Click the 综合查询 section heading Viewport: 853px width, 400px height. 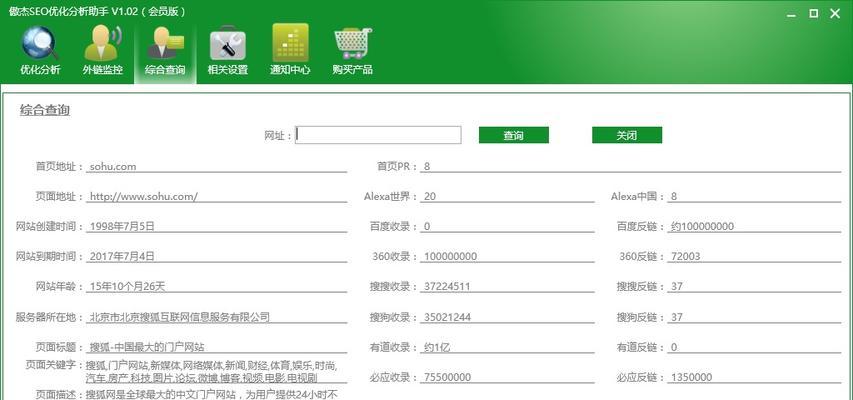coord(45,110)
